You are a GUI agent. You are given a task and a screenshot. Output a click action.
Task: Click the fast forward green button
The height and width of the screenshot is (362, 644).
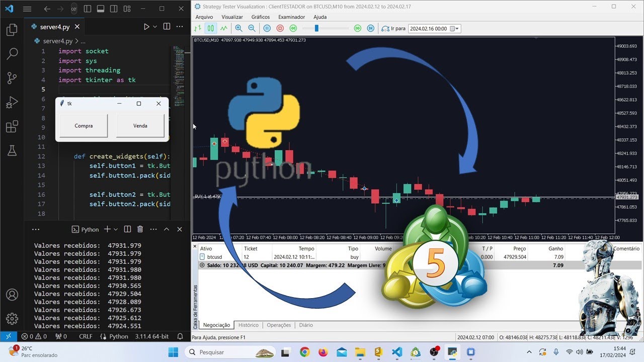(x=358, y=29)
